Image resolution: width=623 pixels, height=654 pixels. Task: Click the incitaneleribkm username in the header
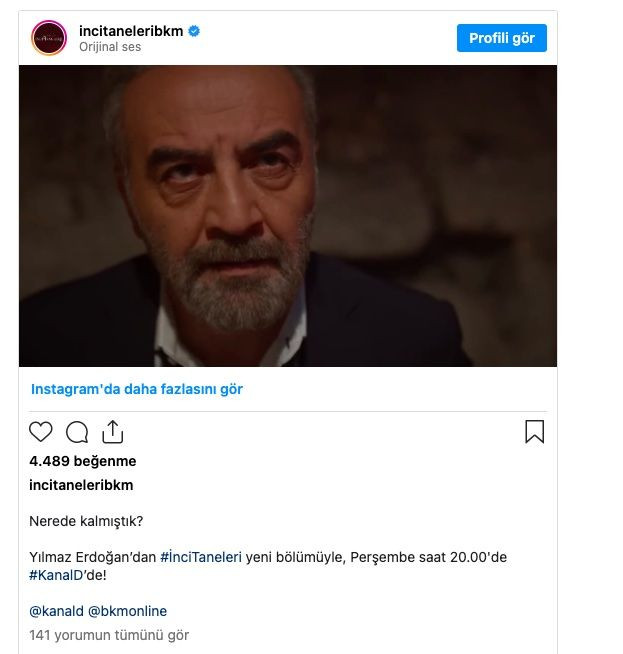click(132, 31)
